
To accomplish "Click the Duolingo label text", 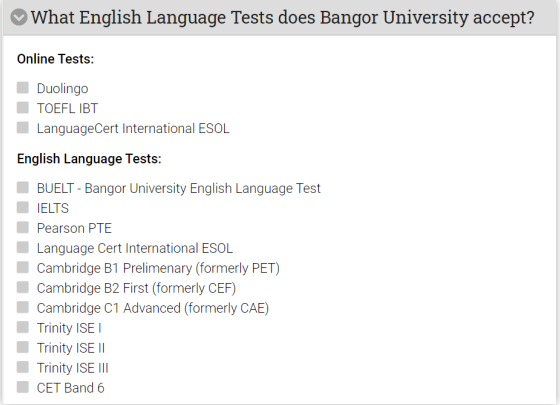I will 62,89.
